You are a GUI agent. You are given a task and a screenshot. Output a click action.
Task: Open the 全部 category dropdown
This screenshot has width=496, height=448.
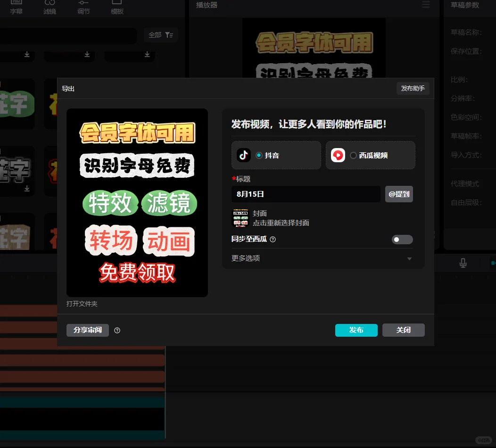155,35
